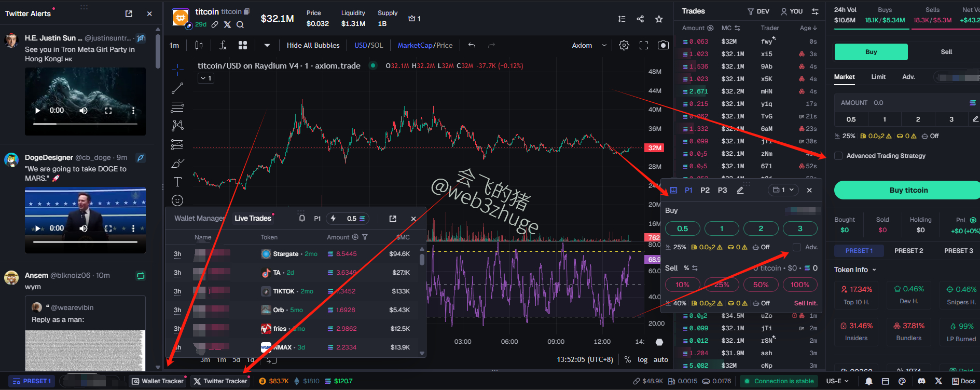
Task: Open the Axiom chart source dropdown
Action: [589, 45]
